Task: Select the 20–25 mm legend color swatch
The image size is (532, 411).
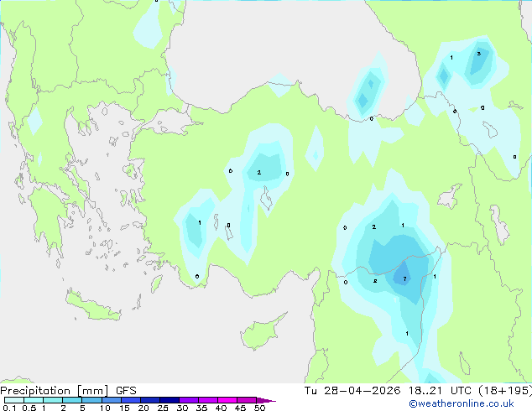Action: [x=149, y=400]
